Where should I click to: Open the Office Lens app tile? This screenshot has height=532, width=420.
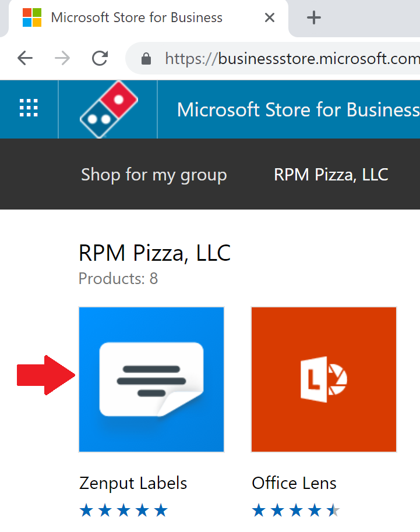[x=324, y=380]
